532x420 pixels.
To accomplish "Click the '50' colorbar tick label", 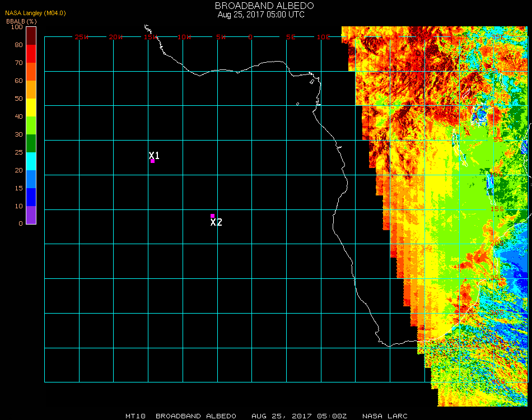I will pyautogui.click(x=18, y=99).
